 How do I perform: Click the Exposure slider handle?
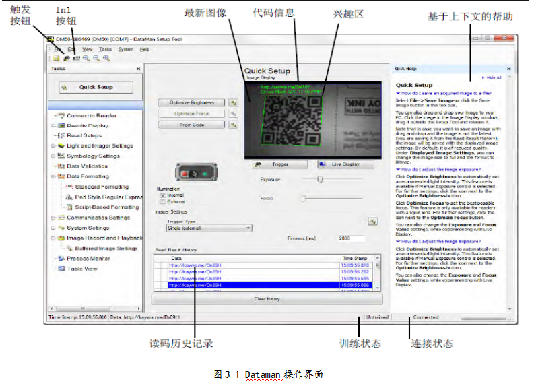point(320,179)
